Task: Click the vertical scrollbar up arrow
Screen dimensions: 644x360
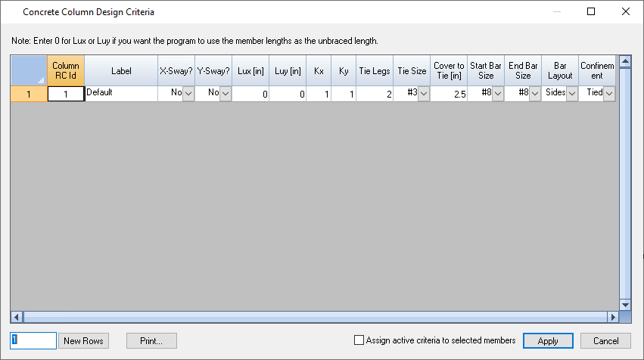Action: click(625, 61)
